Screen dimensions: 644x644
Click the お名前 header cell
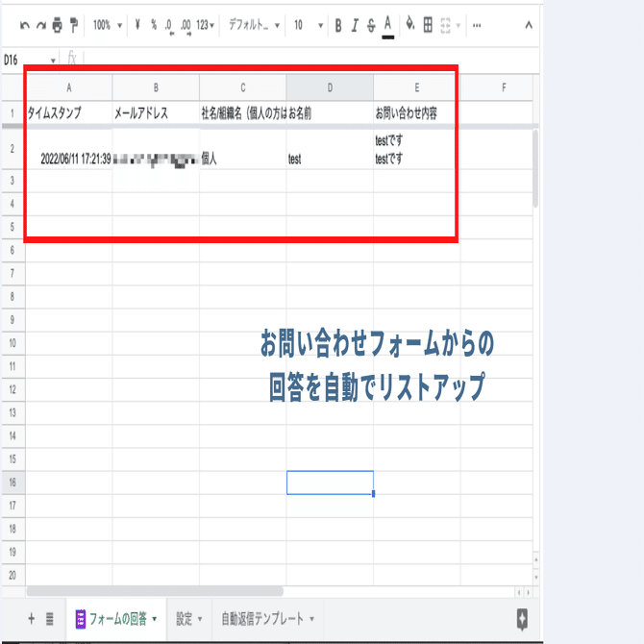tap(330, 112)
